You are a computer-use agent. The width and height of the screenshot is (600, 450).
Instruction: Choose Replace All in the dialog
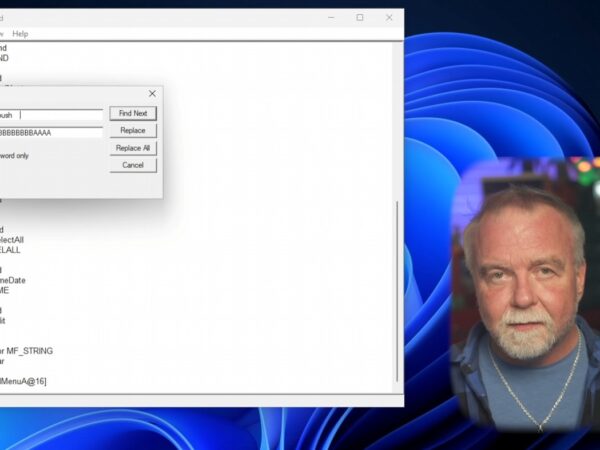point(133,148)
